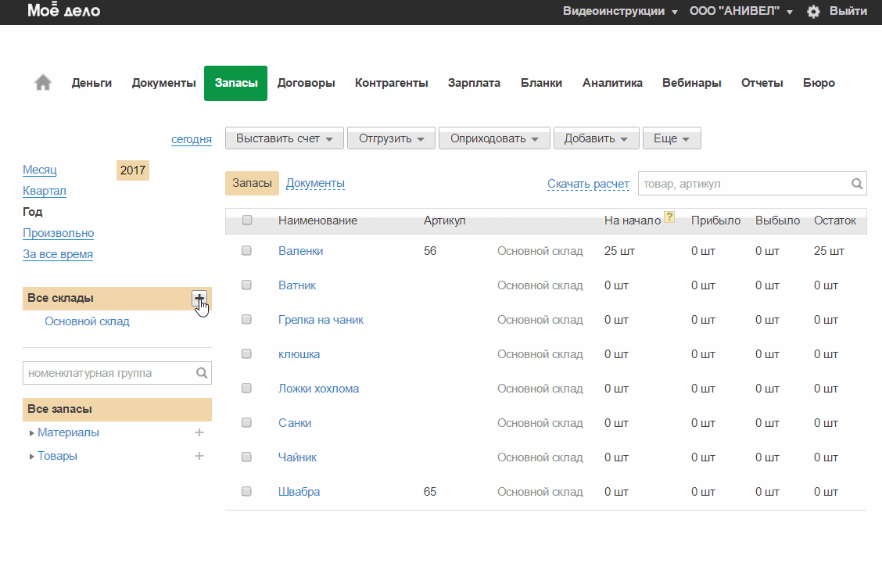Expand the Оприходовать dropdown menu
The image size is (882, 588).
(494, 138)
